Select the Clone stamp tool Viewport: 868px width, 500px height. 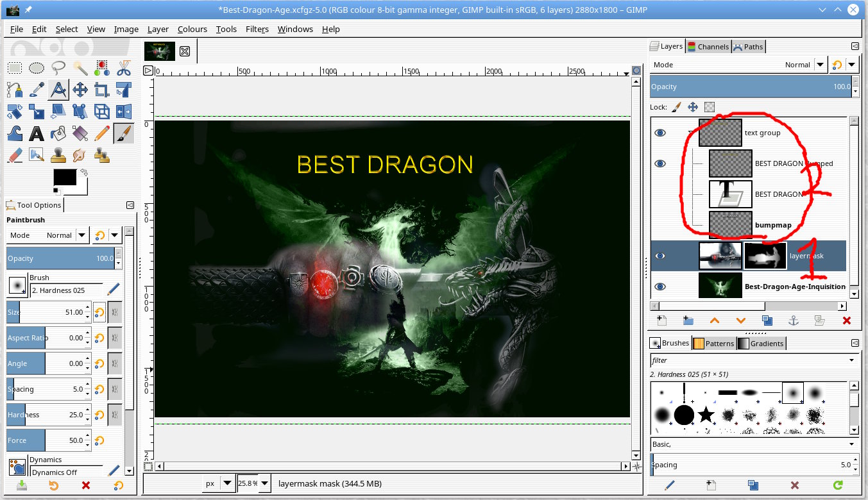point(58,154)
